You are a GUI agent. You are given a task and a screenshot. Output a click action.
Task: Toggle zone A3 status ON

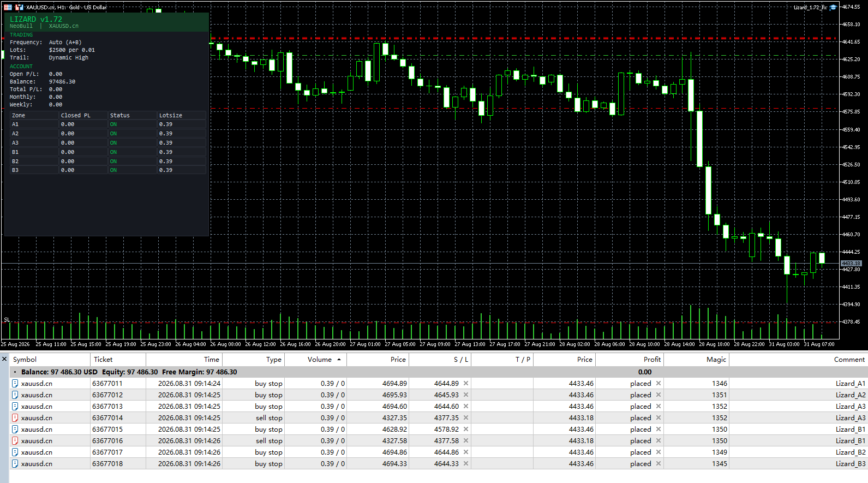113,143
